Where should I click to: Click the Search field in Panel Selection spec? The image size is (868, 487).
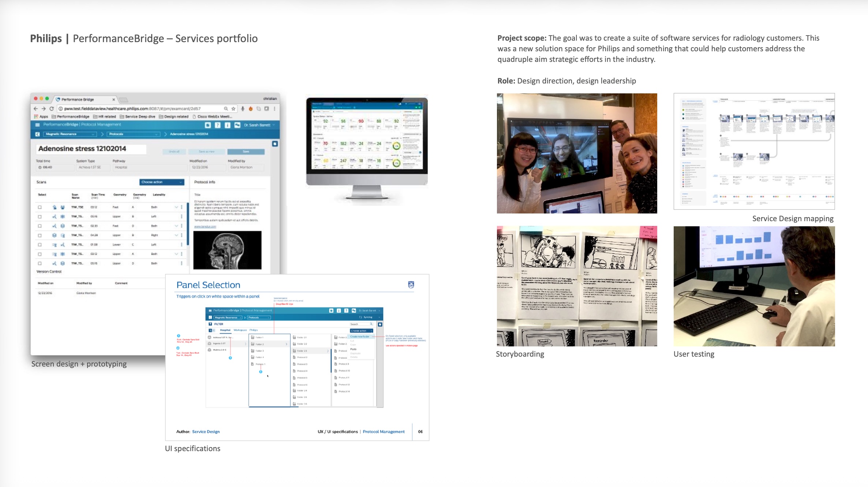pos(361,324)
